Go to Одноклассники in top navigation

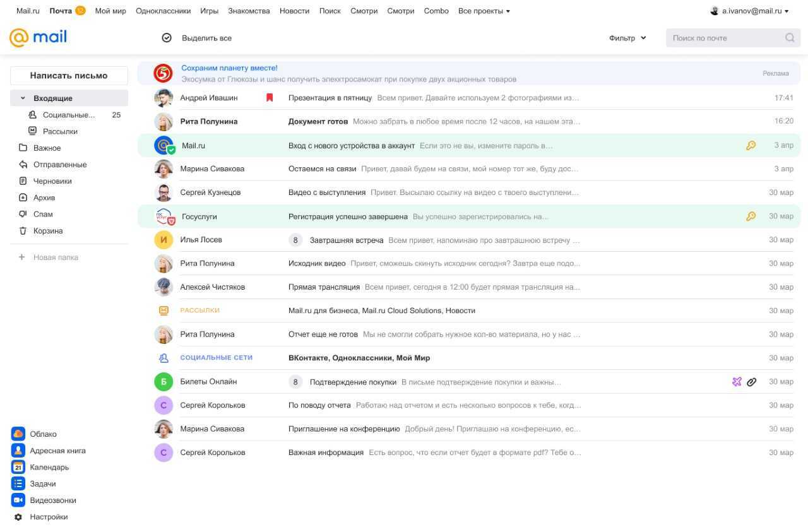click(x=163, y=11)
